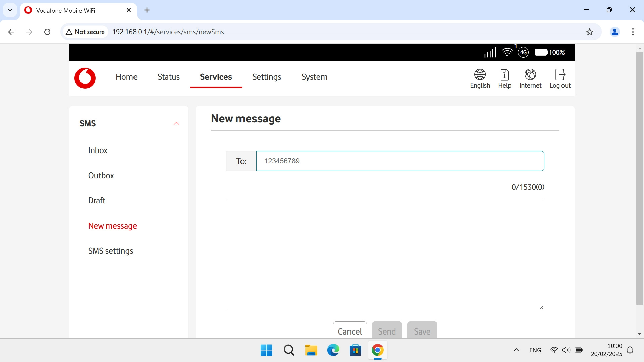Viewport: 644px width, 362px height.
Task: Click the Vodafone logo icon
Action: [85, 78]
